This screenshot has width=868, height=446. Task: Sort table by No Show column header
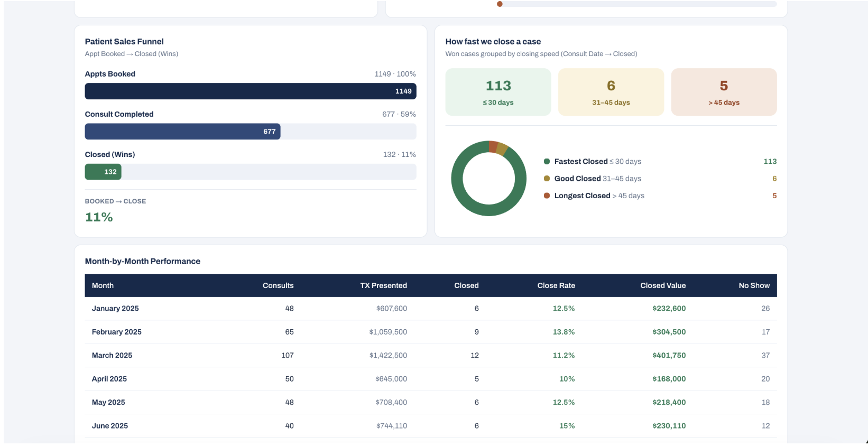(x=754, y=285)
